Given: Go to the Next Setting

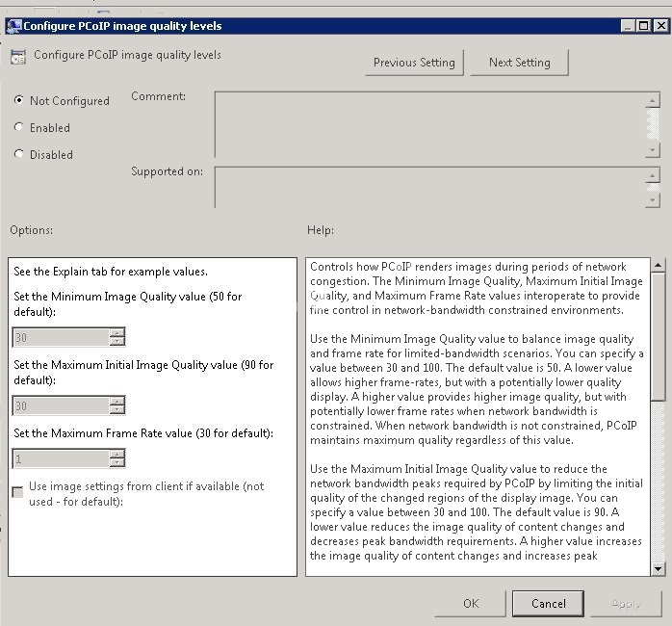Looking at the screenshot, I should pos(520,63).
